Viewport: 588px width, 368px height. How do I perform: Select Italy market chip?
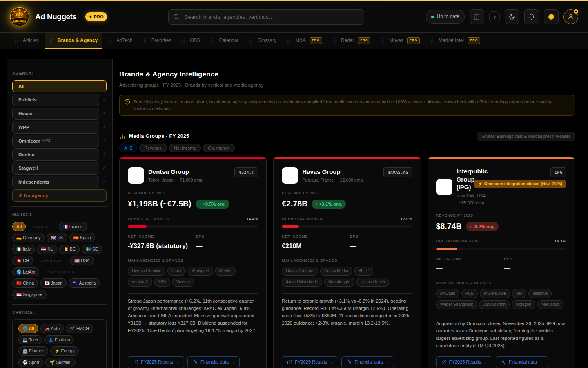coord(23,249)
